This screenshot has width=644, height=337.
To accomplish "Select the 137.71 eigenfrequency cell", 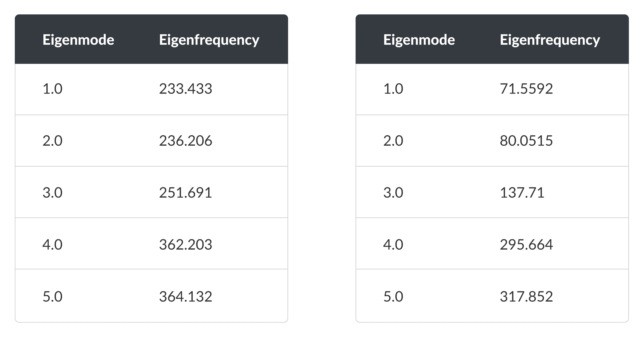I will [x=522, y=193].
